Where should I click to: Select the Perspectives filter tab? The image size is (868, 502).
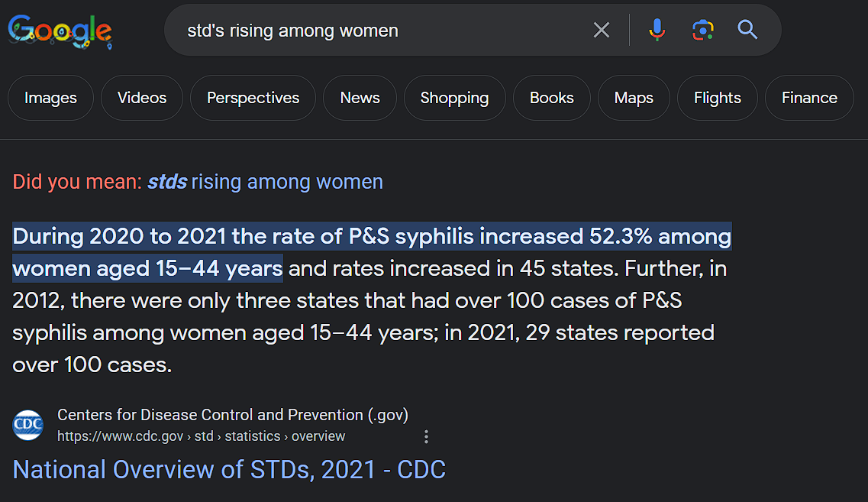tap(253, 98)
